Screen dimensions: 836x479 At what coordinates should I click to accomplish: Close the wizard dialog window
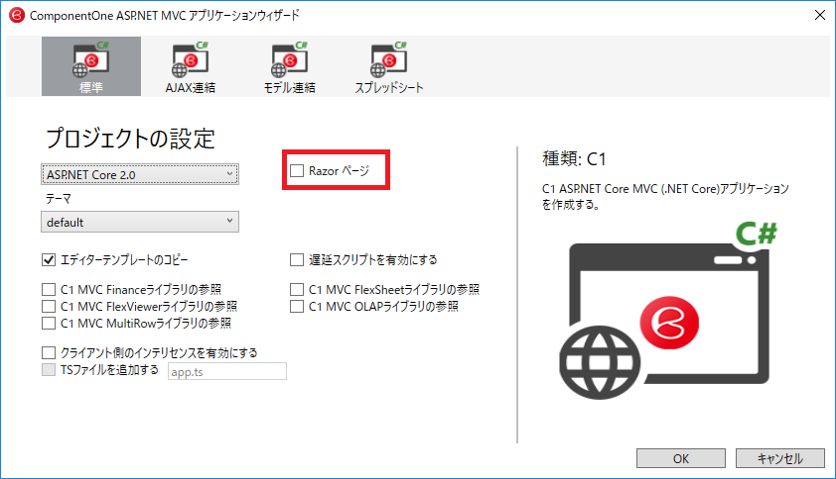820,15
